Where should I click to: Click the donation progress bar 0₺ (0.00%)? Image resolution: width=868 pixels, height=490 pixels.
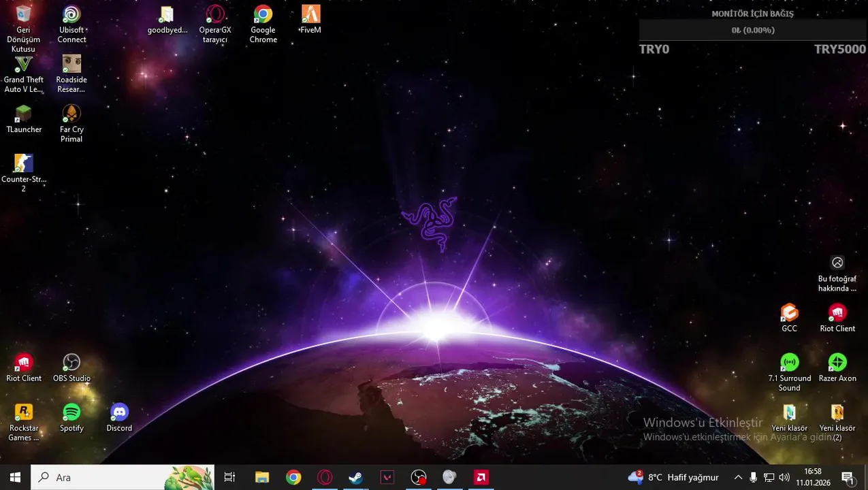coord(753,30)
